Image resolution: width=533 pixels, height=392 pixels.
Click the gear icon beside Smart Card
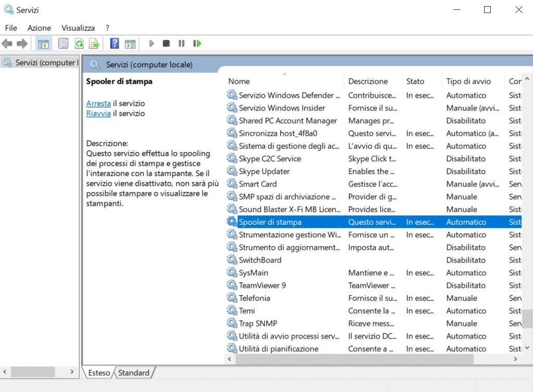[x=232, y=184]
